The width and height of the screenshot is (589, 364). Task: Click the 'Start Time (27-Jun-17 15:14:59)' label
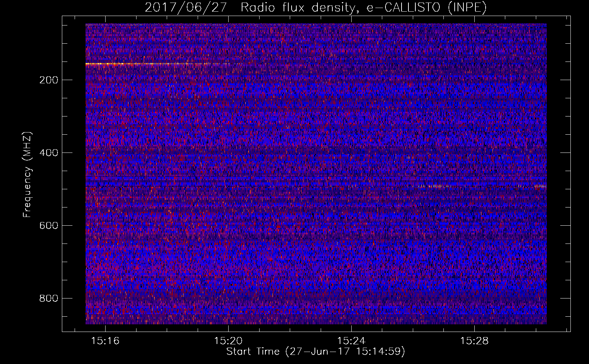316,352
